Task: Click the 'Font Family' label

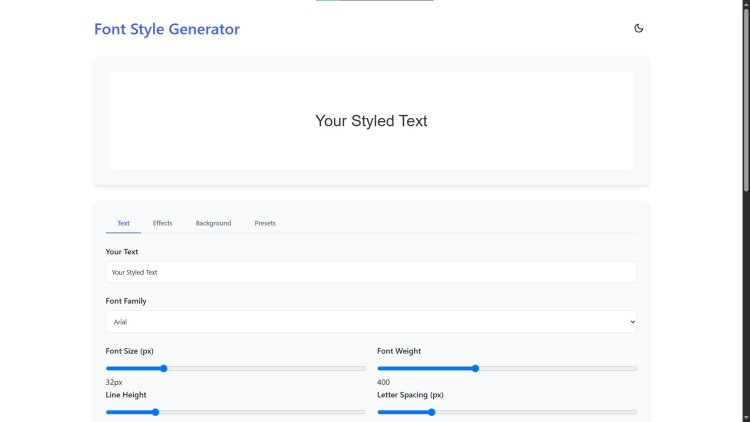Action: (x=126, y=301)
